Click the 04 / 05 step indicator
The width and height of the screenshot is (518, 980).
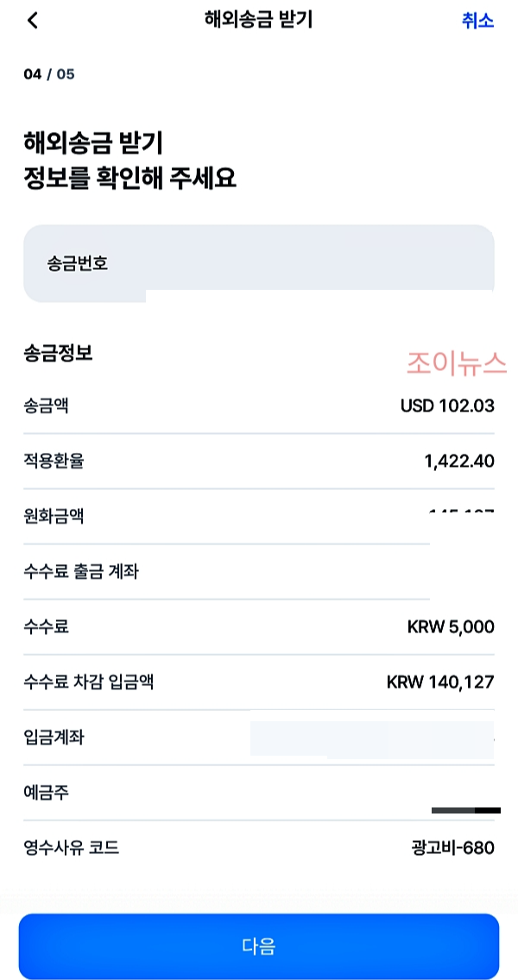pos(47,74)
